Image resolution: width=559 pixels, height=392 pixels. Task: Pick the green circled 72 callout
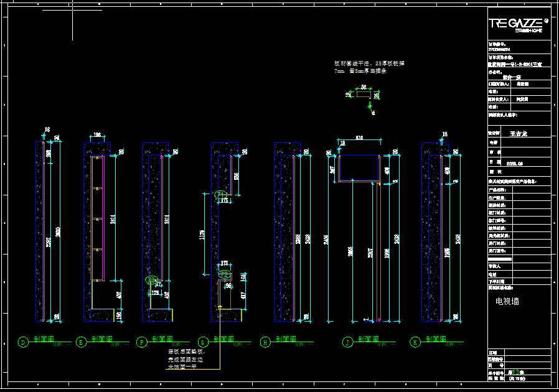pos(225,275)
